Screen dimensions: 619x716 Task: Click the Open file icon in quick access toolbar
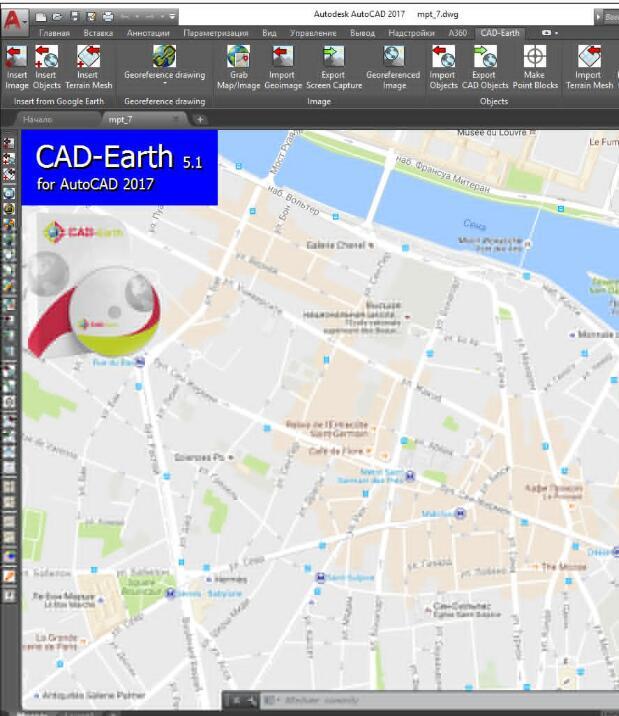point(58,17)
